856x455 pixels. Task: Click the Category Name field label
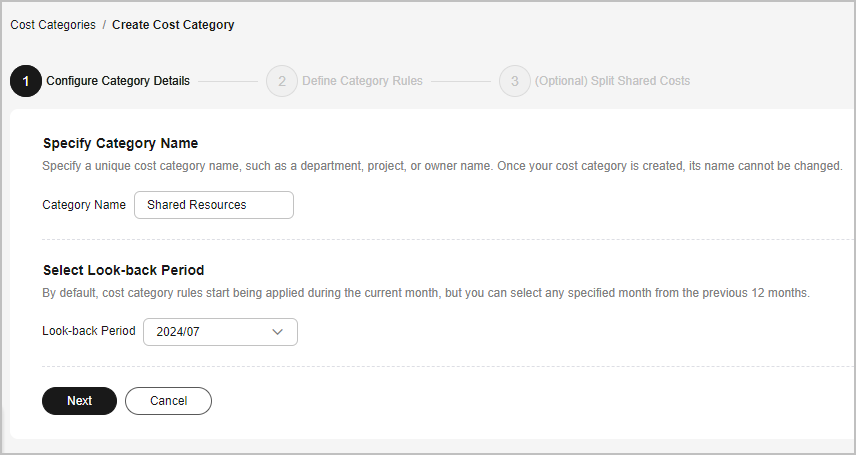point(84,205)
